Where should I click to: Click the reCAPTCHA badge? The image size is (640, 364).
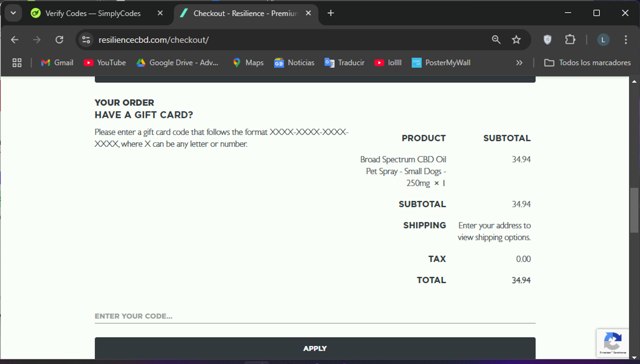[x=613, y=342]
